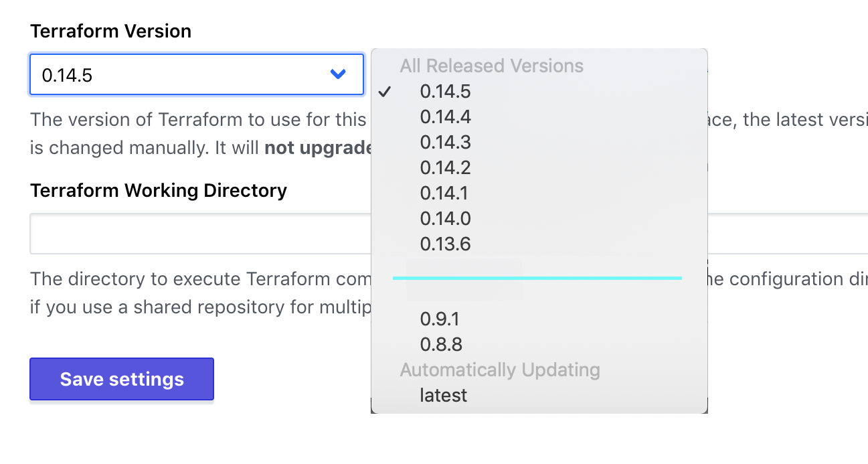Viewport: 868px width, 464px height.
Task: Focus the Terraform Working Directory field
Action: click(x=448, y=234)
